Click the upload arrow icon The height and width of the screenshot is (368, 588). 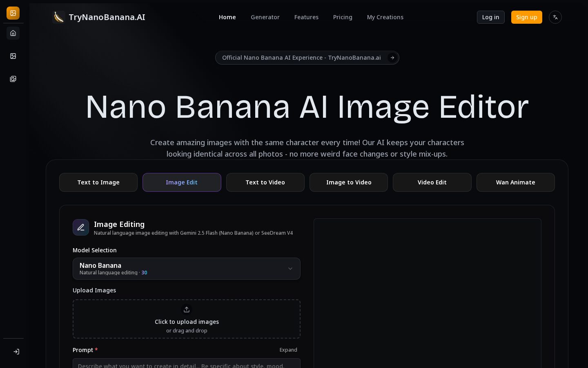pyautogui.click(x=187, y=310)
